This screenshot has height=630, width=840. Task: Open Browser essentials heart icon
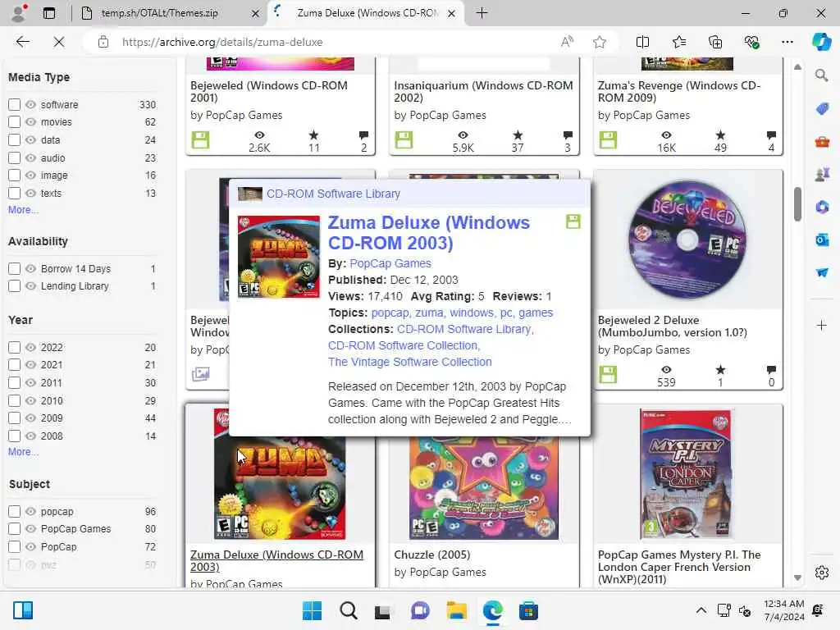click(x=751, y=42)
